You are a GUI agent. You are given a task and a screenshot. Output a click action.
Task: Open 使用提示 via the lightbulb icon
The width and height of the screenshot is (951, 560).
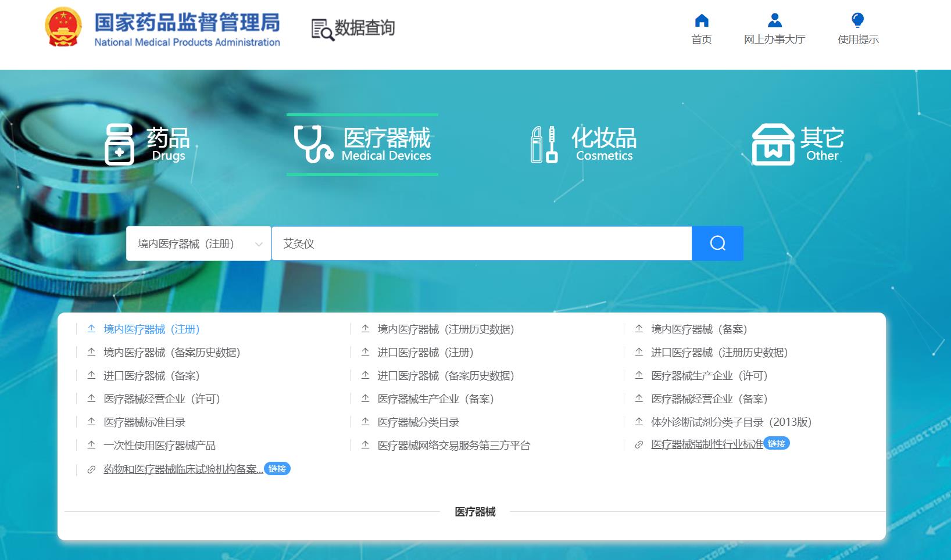click(857, 19)
